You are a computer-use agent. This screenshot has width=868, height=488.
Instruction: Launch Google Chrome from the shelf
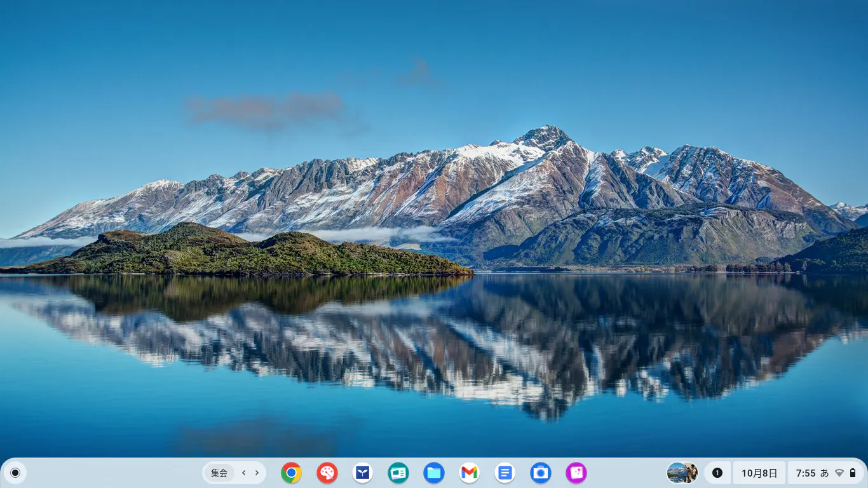292,473
